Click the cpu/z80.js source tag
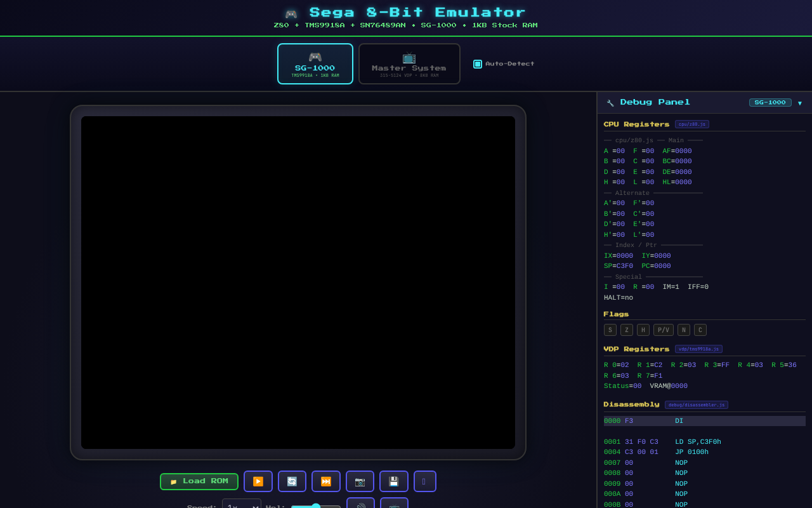This screenshot has height=508, width=812. point(692,124)
